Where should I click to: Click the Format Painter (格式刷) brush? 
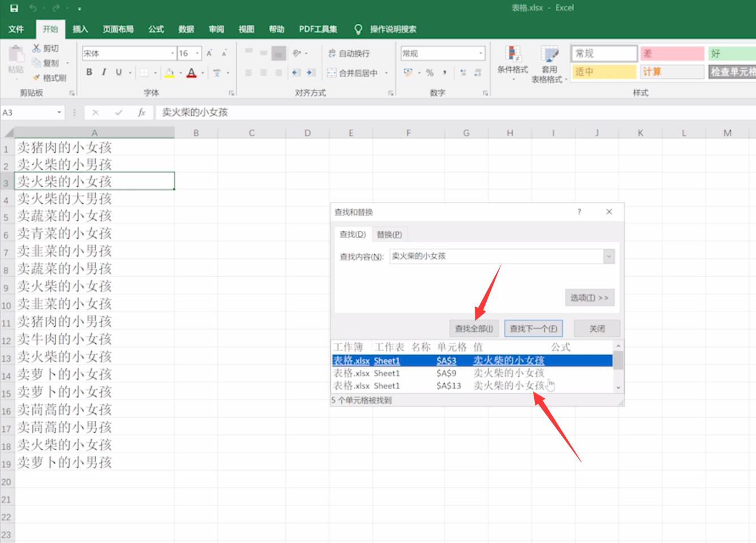tap(50, 77)
